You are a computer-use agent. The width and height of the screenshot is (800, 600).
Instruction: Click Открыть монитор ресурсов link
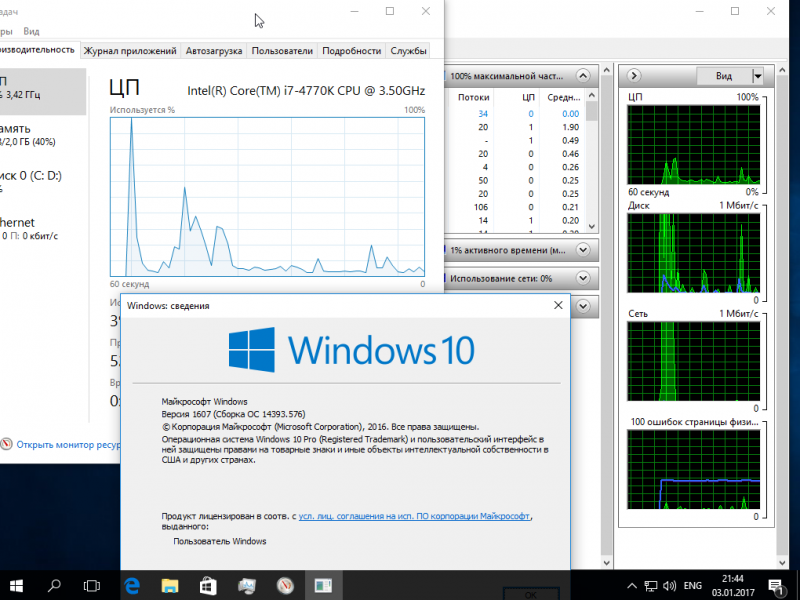[x=69, y=445]
